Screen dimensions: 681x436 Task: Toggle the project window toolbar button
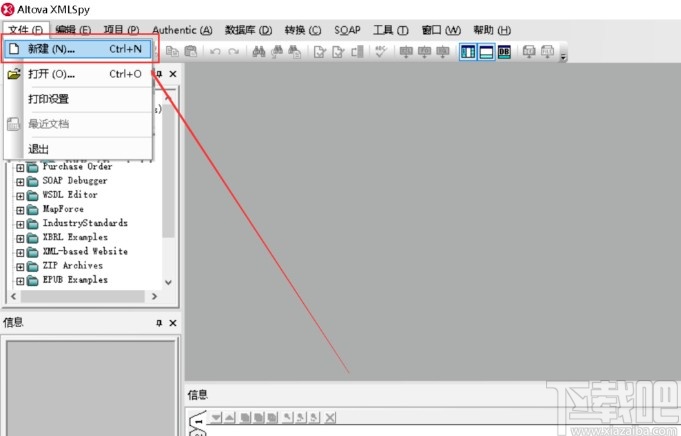468,52
